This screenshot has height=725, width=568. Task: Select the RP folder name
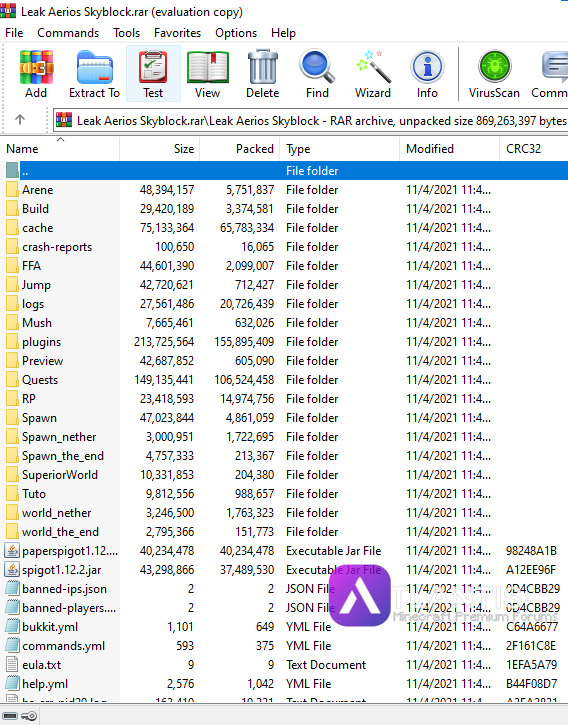tap(29, 399)
